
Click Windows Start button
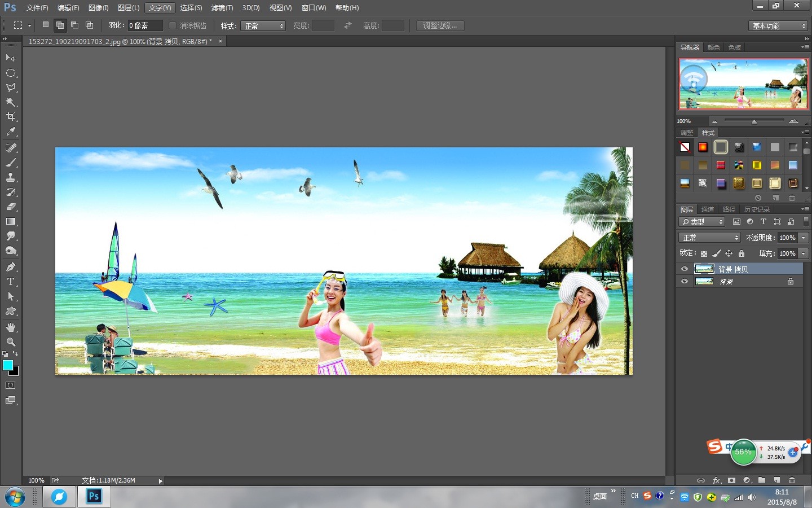[x=15, y=497]
